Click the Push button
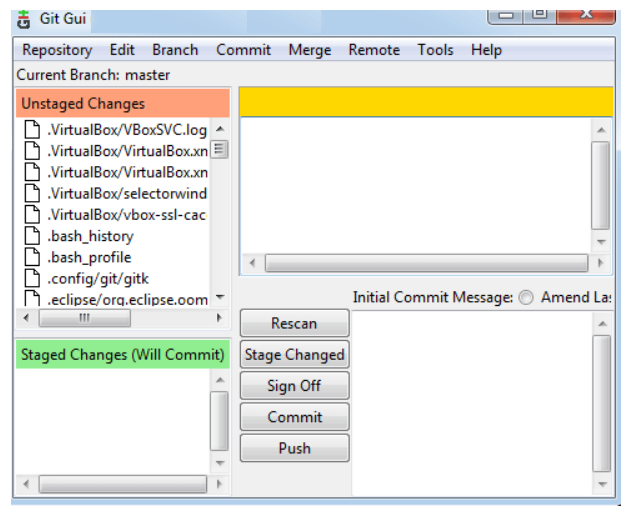Screen dimensions: 632x514 [x=295, y=448]
